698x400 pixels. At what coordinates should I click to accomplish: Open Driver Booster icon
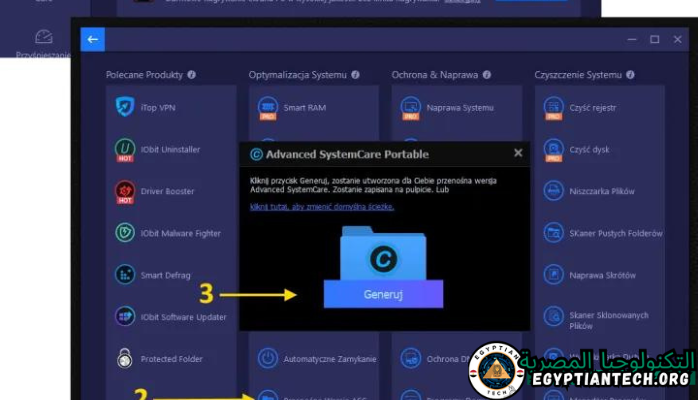tap(125, 192)
